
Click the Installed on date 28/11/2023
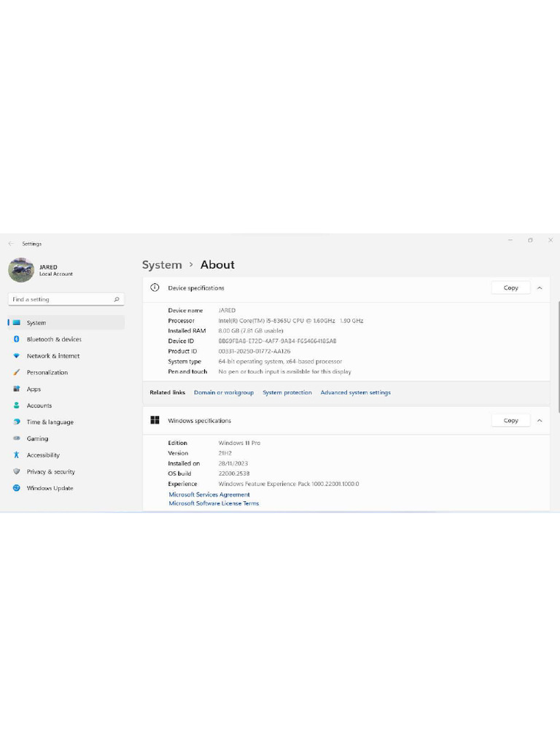coord(233,463)
